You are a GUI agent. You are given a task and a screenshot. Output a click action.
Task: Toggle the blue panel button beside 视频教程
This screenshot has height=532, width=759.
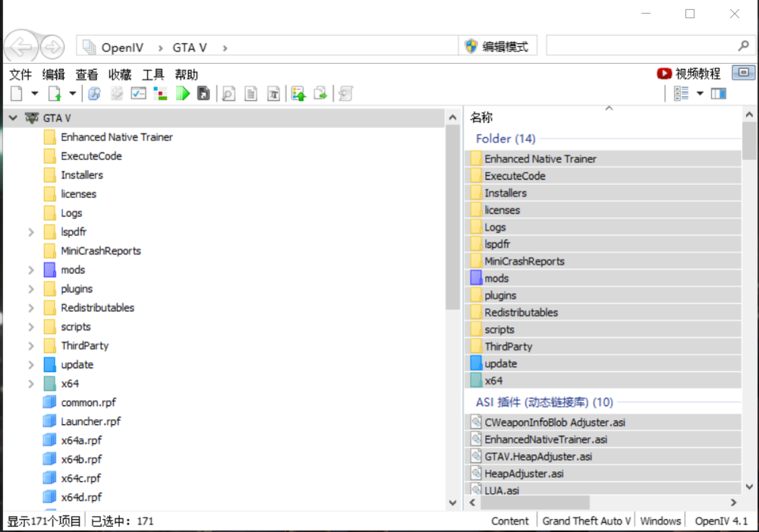point(743,73)
